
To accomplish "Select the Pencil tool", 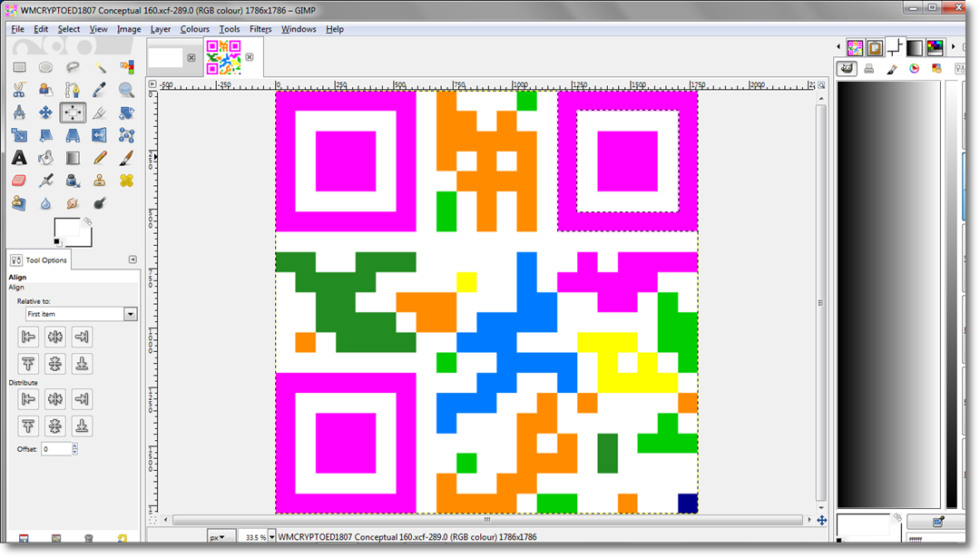I will click(x=100, y=158).
